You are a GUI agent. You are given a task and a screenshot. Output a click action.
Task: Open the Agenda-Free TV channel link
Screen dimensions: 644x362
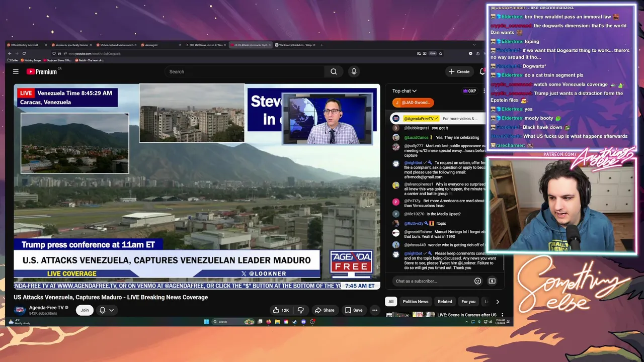tap(46, 308)
